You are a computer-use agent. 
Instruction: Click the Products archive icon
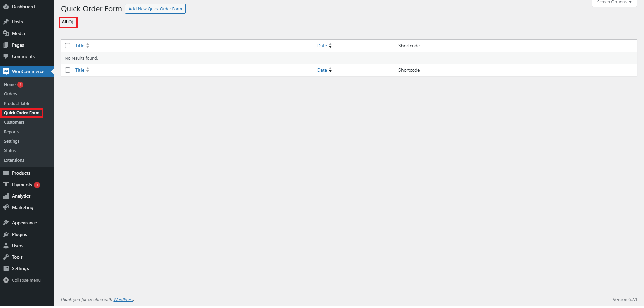tap(6, 173)
